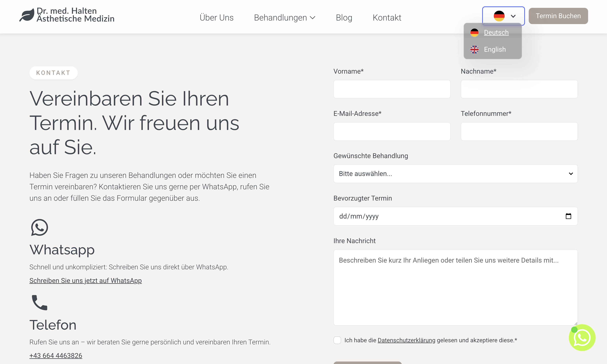Open the calendar picker icon in date field
Image resolution: width=607 pixels, height=364 pixels.
click(x=568, y=216)
